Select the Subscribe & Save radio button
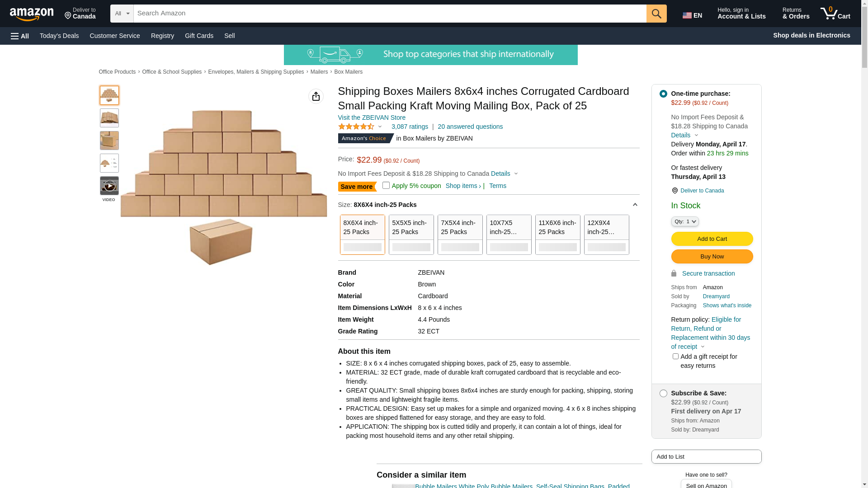 point(663,394)
